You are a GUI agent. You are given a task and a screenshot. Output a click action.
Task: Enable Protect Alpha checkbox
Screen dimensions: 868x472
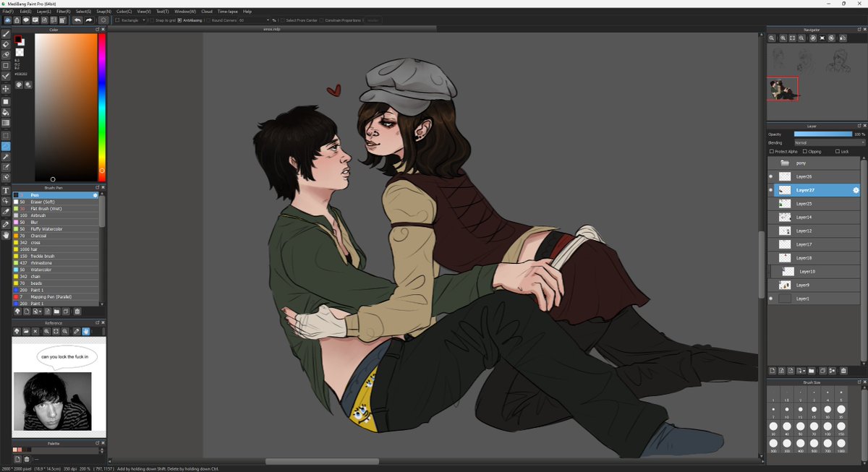pos(771,152)
